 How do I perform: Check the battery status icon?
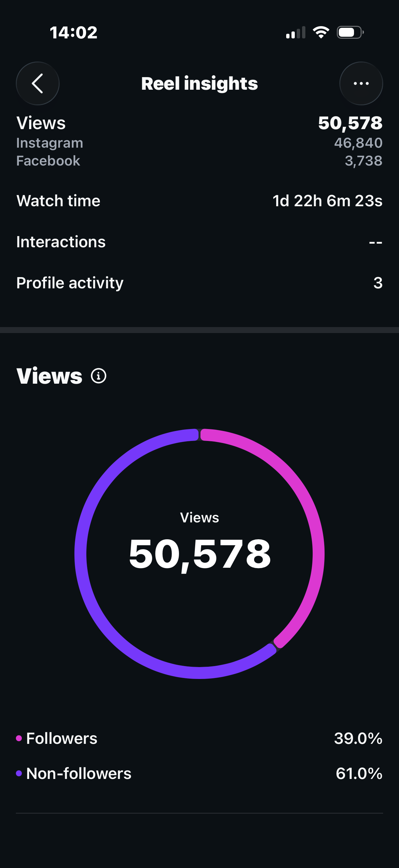coord(350,32)
